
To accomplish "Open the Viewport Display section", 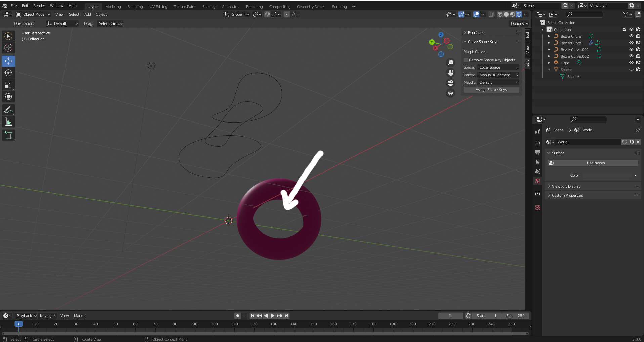I will (x=567, y=186).
